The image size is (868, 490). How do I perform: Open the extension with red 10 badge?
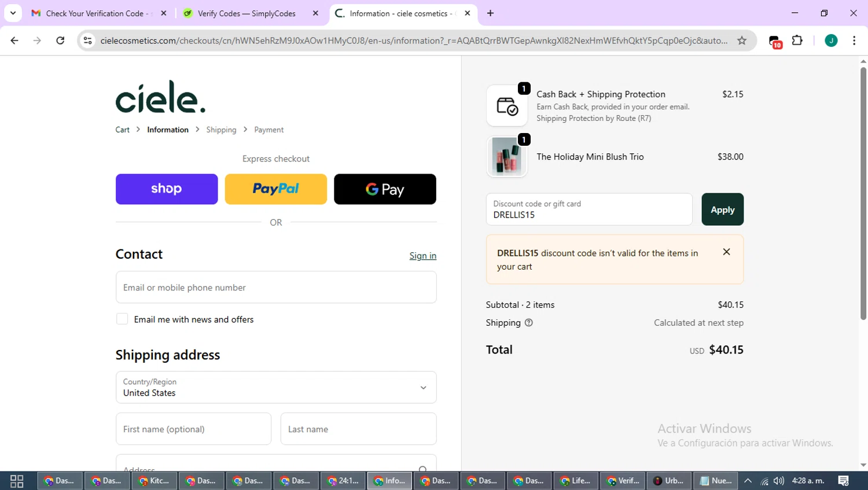tap(775, 41)
